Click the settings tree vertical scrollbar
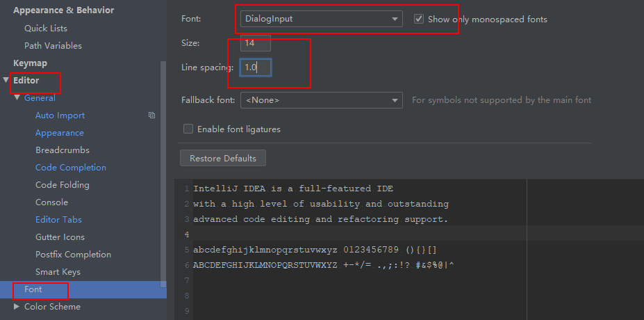This screenshot has height=320, width=644. point(163,174)
